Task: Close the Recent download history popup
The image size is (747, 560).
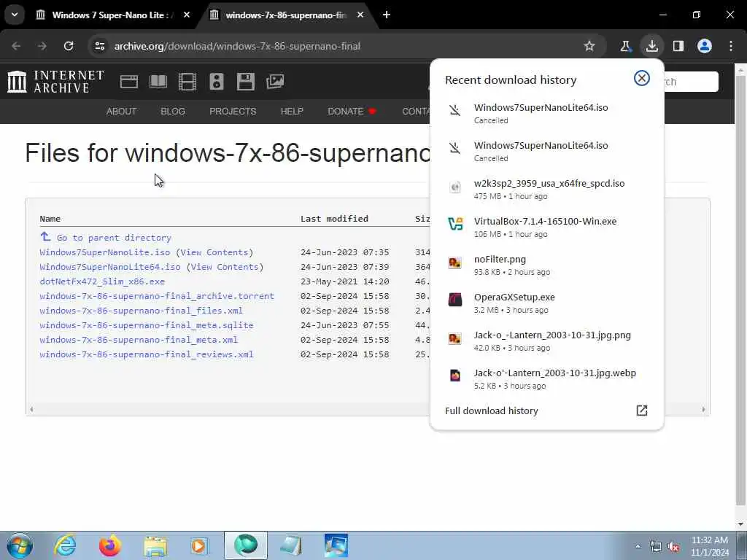Action: 642,78
